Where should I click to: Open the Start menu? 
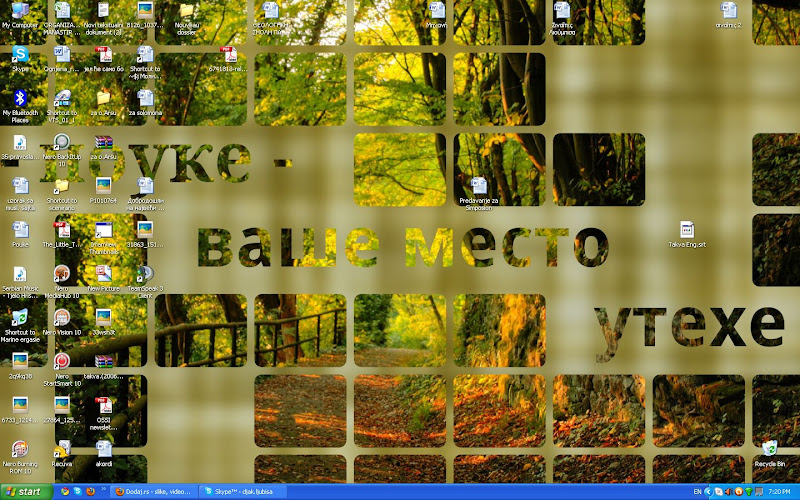pyautogui.click(x=26, y=492)
